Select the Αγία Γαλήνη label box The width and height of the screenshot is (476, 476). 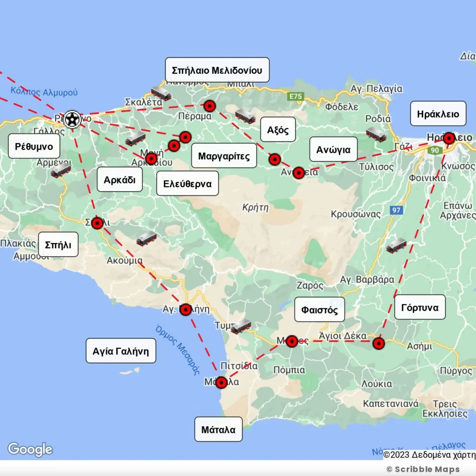(x=120, y=350)
